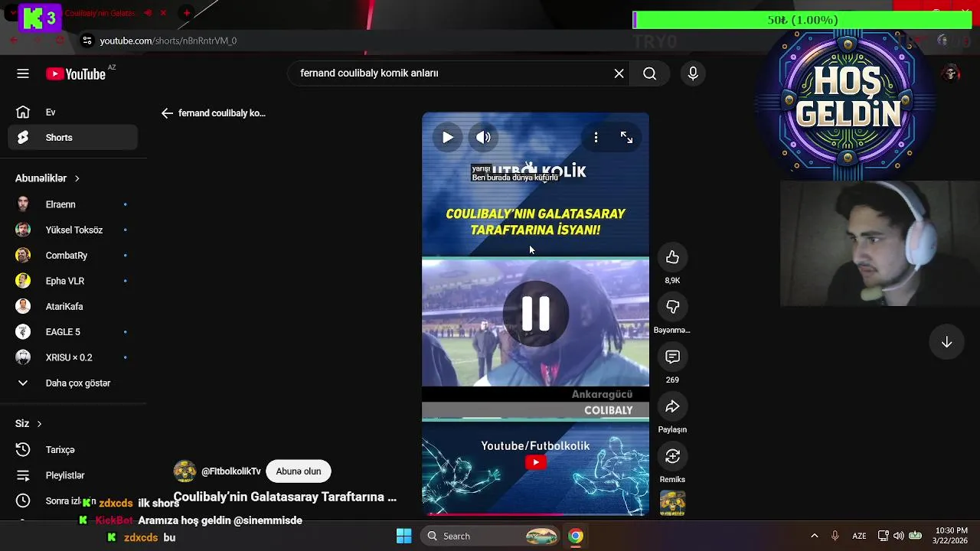Go to next Short with down arrow

[946, 342]
